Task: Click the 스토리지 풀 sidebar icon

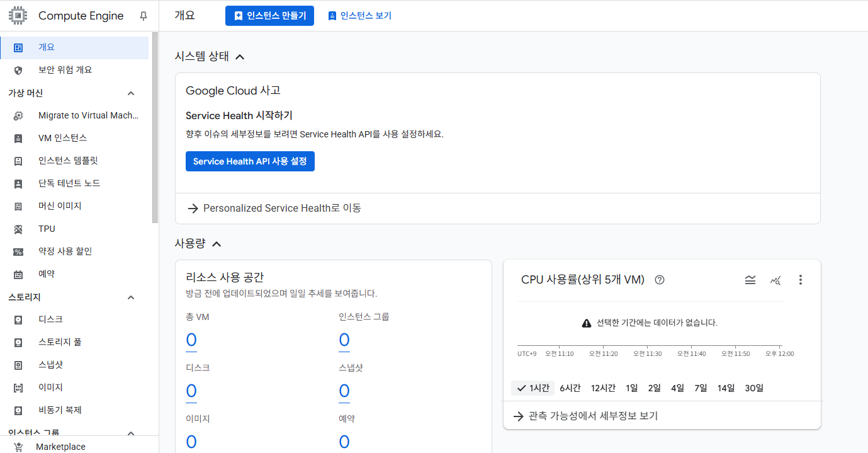Action: (x=18, y=342)
